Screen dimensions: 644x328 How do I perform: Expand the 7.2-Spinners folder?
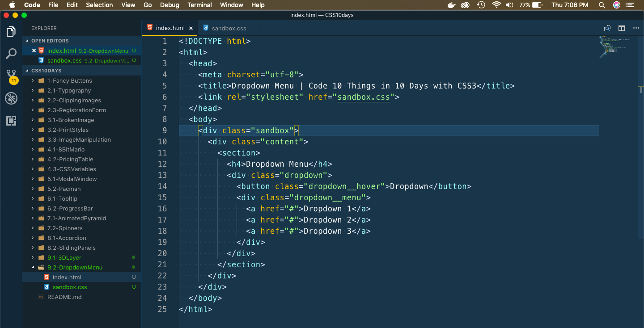pos(82,228)
